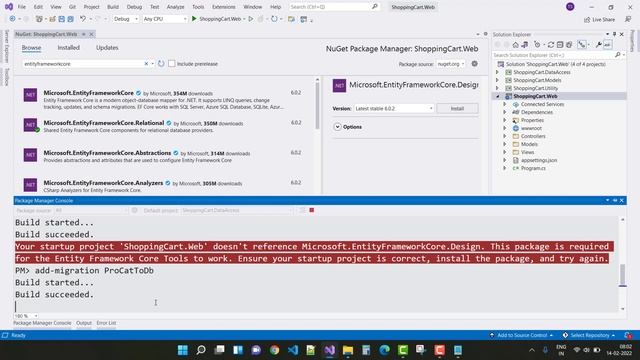The image size is (640, 360).
Task: Open File Explorer from the taskbar
Action: point(348,350)
